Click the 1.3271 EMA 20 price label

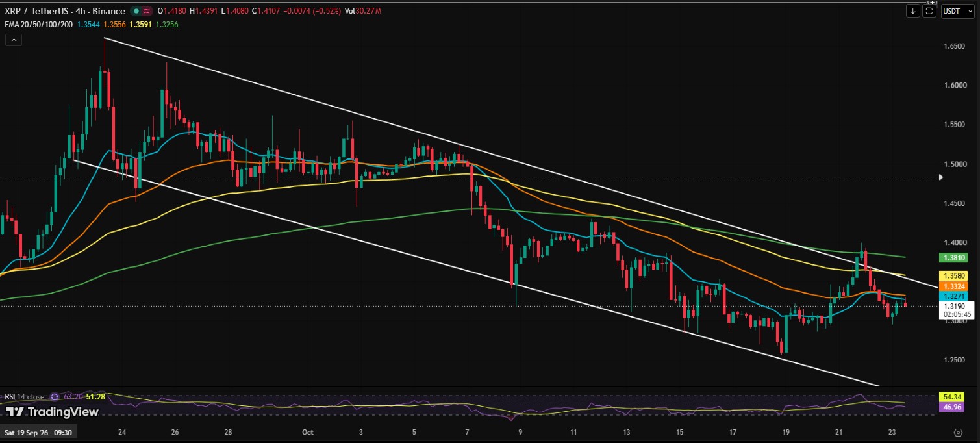pyautogui.click(x=953, y=296)
